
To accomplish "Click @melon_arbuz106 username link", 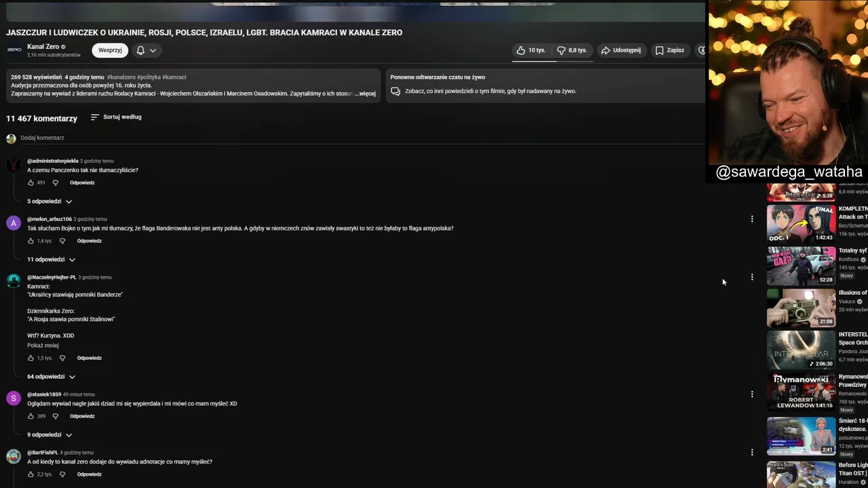I will [x=50, y=220].
